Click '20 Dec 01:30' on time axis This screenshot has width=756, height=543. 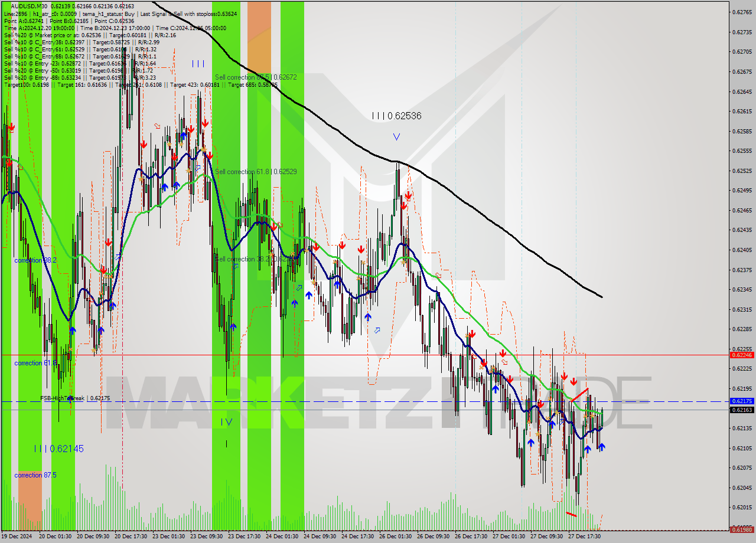tap(55, 537)
